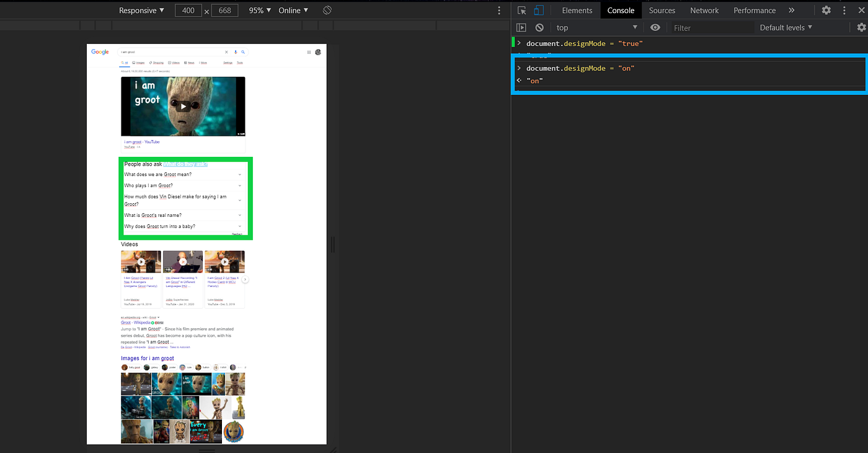
Task: Open search Tools link
Action: (x=239, y=63)
